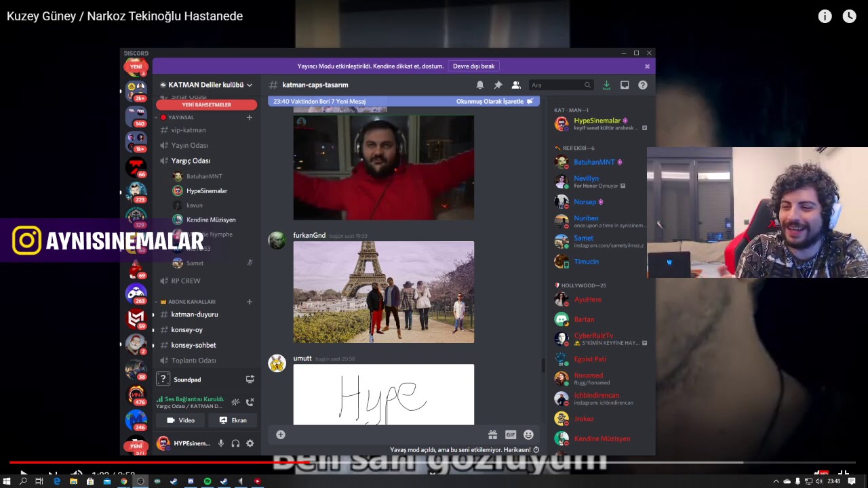Mark as read with Okunmuş Olarak İşaretle
868x488 pixels.
tap(494, 101)
